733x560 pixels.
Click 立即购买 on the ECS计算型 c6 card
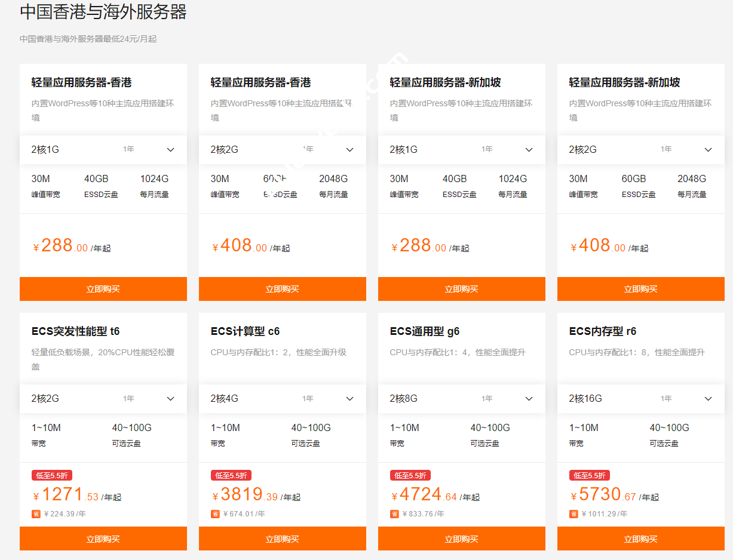pos(282,539)
